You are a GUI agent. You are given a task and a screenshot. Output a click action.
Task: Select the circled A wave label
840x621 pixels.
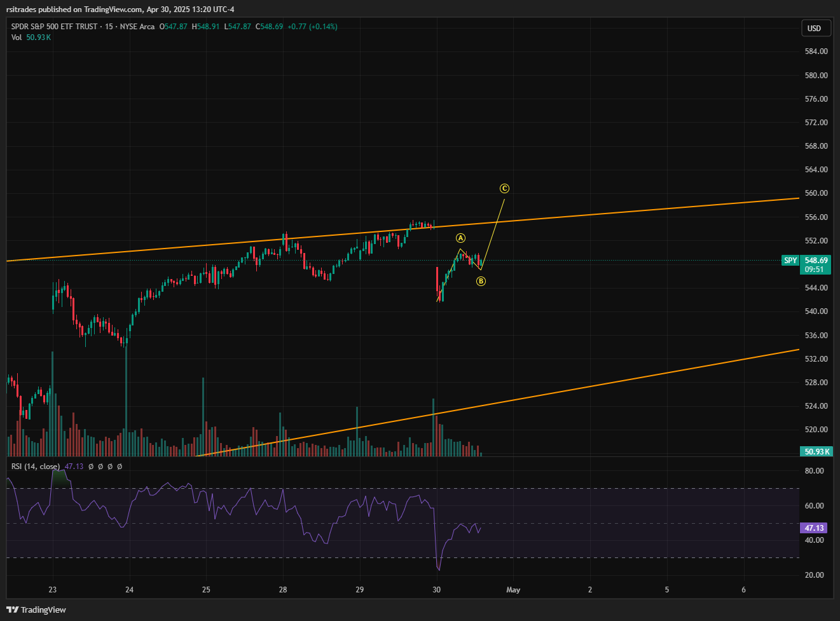460,238
